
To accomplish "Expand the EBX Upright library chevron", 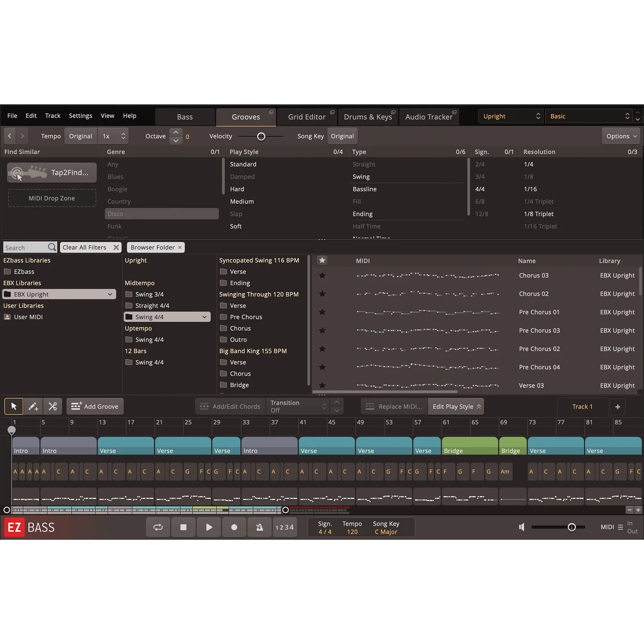I will coord(110,294).
